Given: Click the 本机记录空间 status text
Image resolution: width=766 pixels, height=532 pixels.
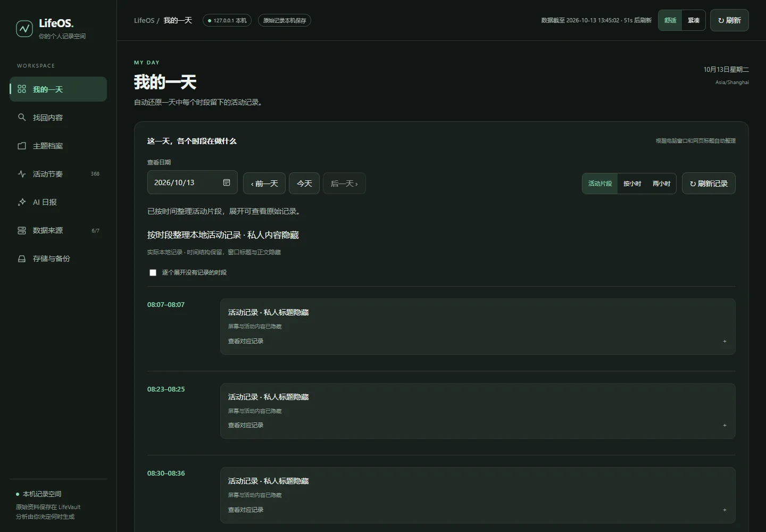Looking at the screenshot, I should tap(42, 494).
